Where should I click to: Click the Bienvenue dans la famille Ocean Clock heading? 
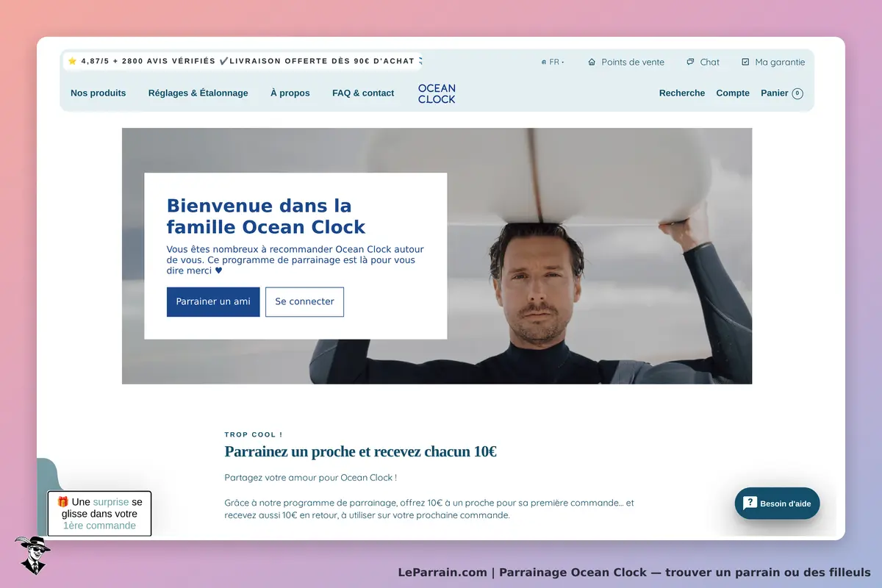266,216
